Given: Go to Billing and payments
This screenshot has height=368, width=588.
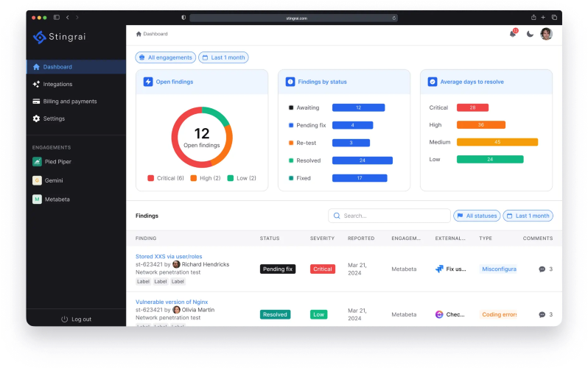Looking at the screenshot, I should point(69,102).
